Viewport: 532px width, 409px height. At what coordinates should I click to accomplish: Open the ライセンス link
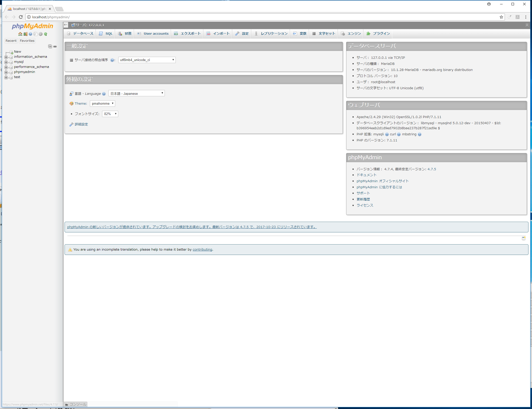pos(365,206)
